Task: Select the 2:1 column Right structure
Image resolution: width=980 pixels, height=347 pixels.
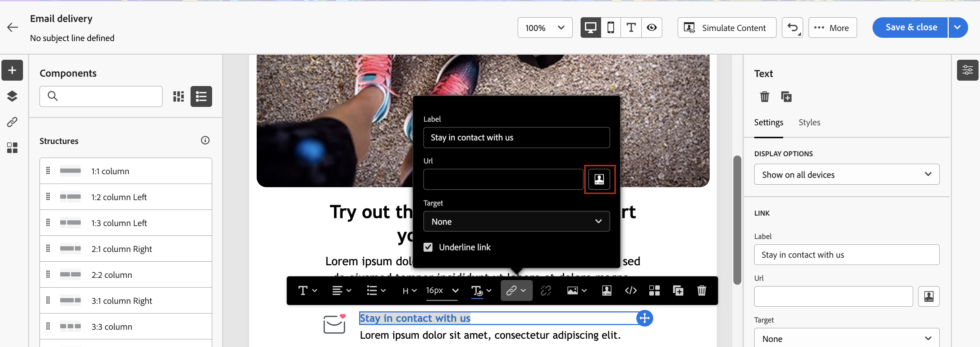Action: [125, 249]
